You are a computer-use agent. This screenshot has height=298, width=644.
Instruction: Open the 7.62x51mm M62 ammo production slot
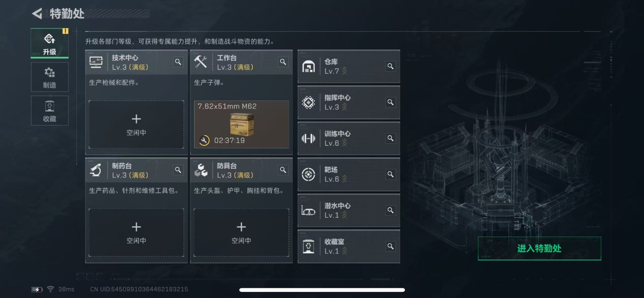tap(241, 124)
